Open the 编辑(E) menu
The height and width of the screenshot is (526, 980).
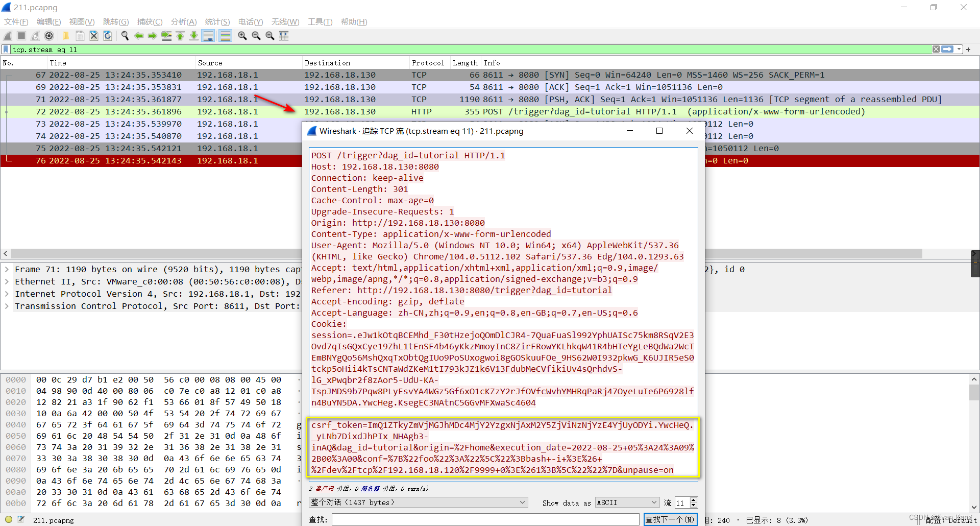click(x=49, y=22)
